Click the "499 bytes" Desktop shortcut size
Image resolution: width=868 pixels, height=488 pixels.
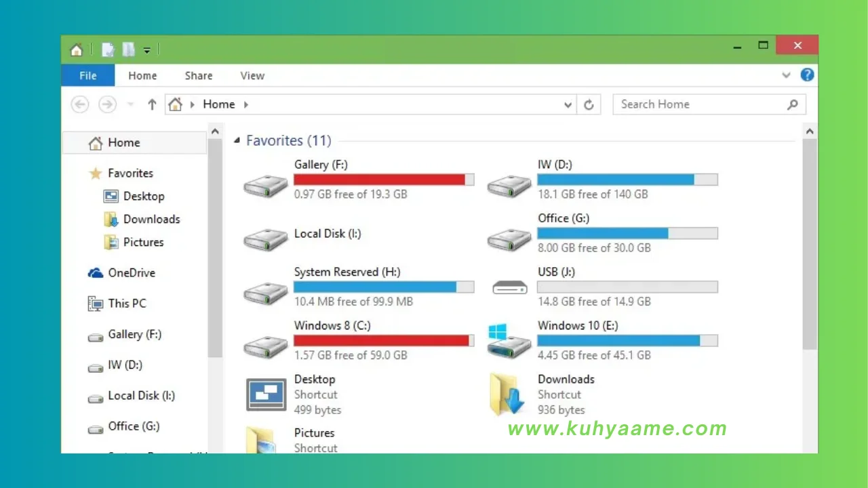tap(317, 410)
